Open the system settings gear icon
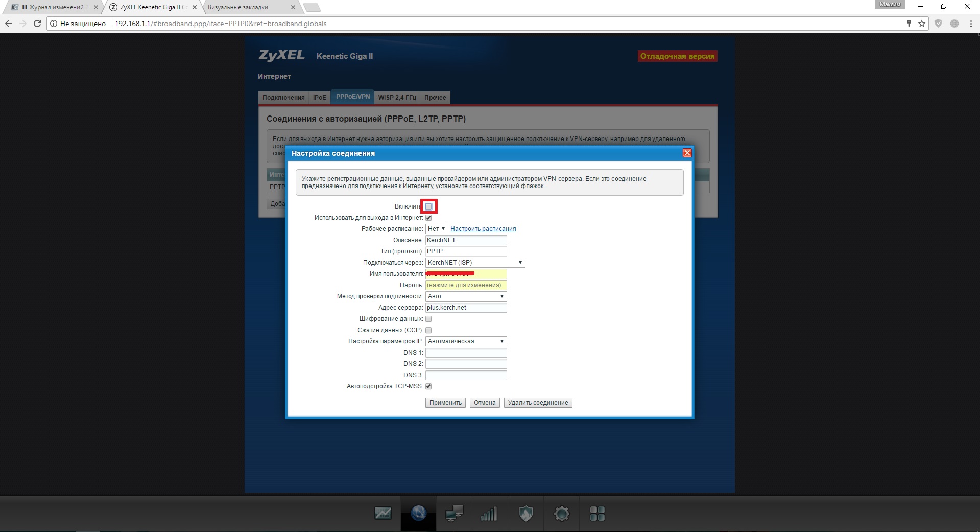The width and height of the screenshot is (980, 532). [561, 514]
